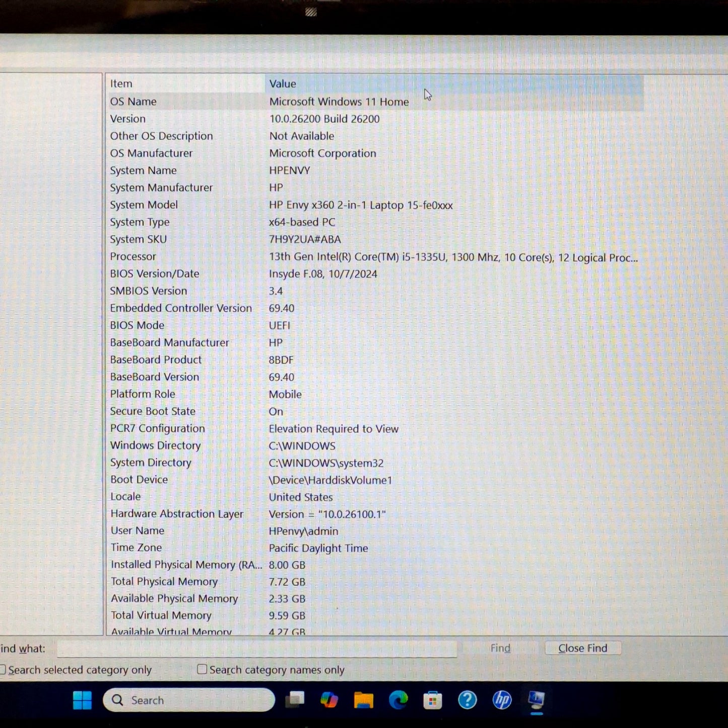Select the System Type row
The height and width of the screenshot is (728, 728).
[375, 222]
